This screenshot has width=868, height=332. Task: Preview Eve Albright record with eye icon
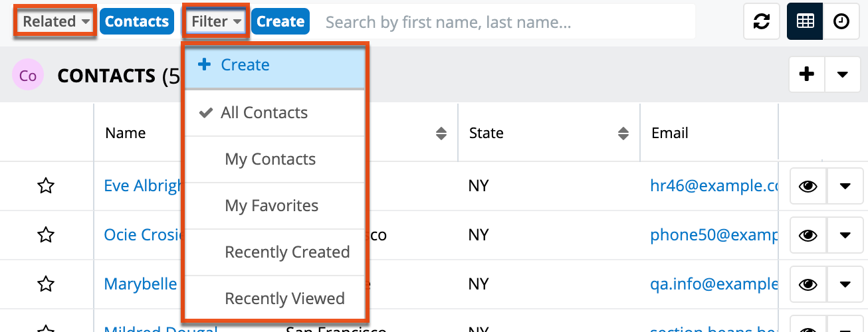tap(808, 187)
